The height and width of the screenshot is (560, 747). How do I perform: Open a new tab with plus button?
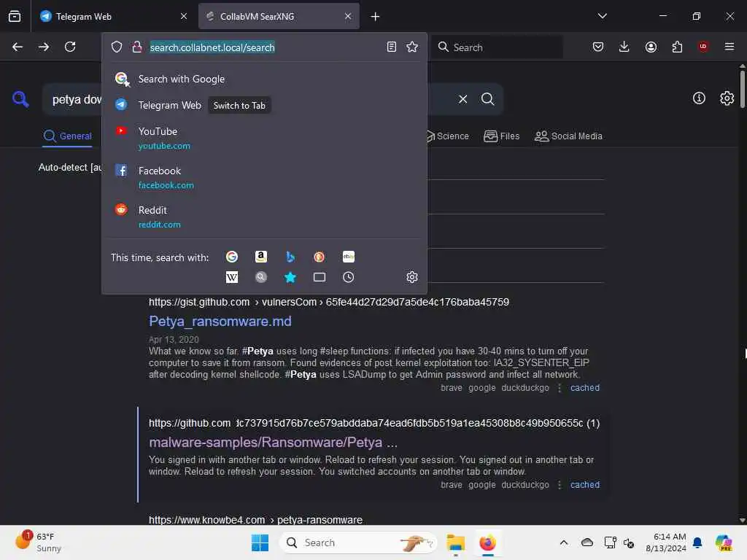pyautogui.click(x=376, y=16)
